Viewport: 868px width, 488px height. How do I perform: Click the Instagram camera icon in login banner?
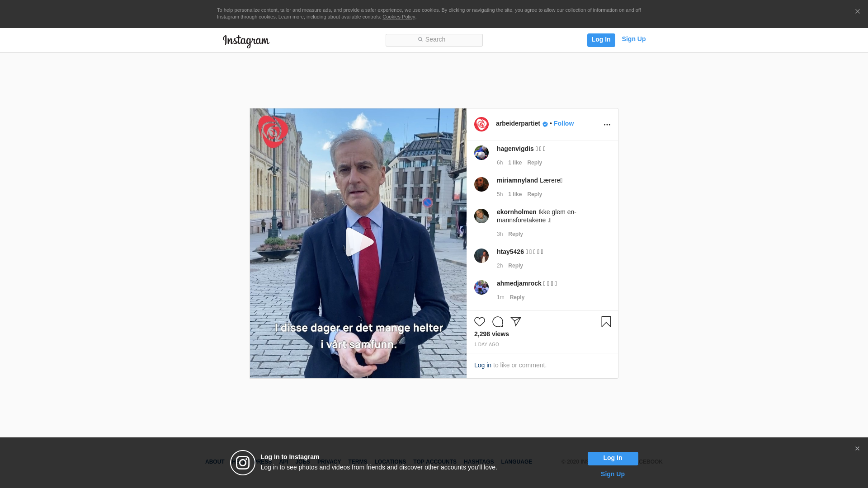click(243, 463)
